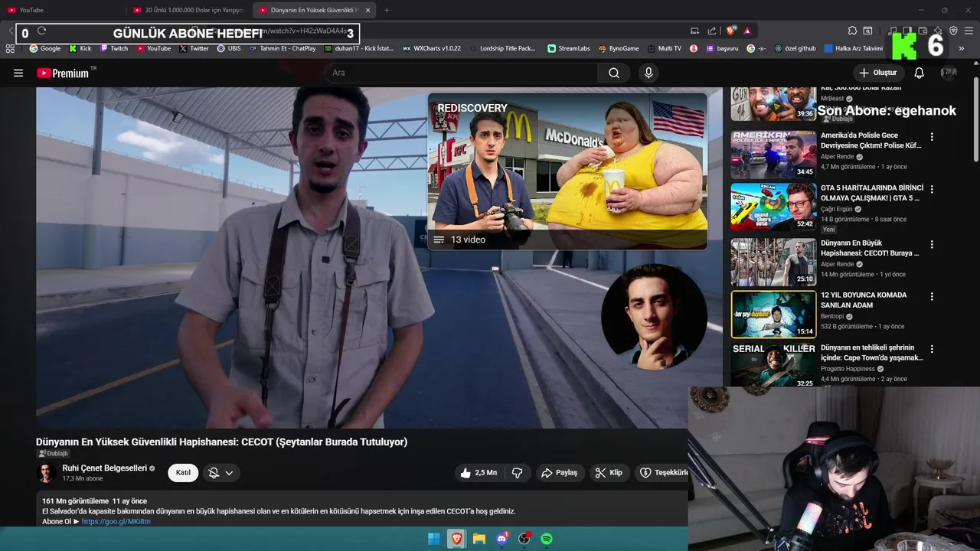
Task: Open Serial Killer Cape Town thumbnail
Action: (x=773, y=365)
